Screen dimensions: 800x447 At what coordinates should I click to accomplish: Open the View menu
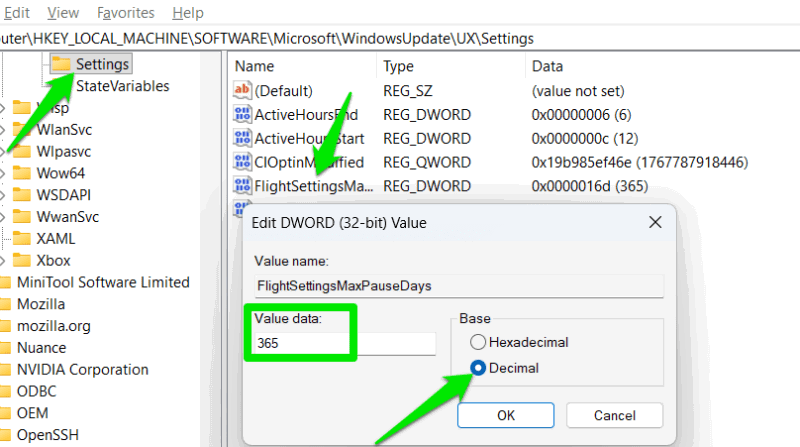pos(63,12)
